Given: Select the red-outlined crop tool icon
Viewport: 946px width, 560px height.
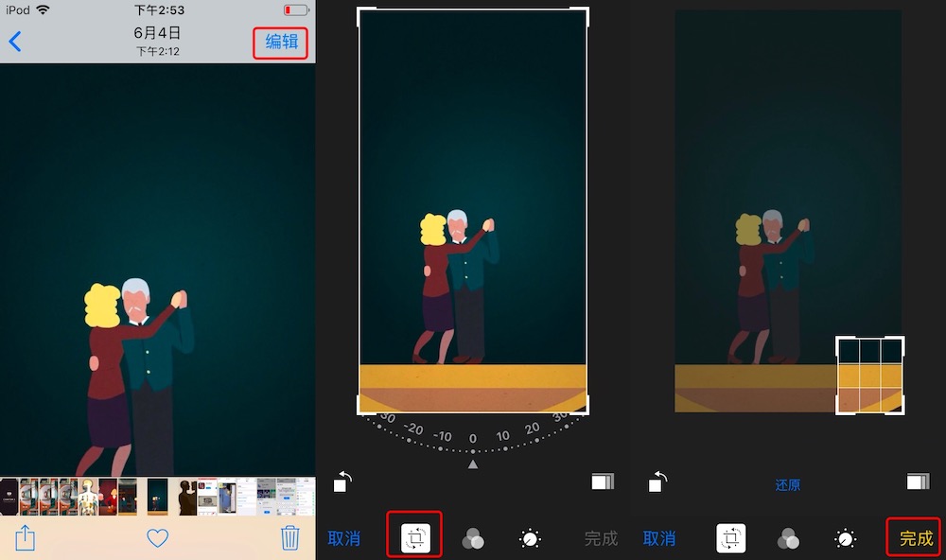Looking at the screenshot, I should tap(414, 538).
